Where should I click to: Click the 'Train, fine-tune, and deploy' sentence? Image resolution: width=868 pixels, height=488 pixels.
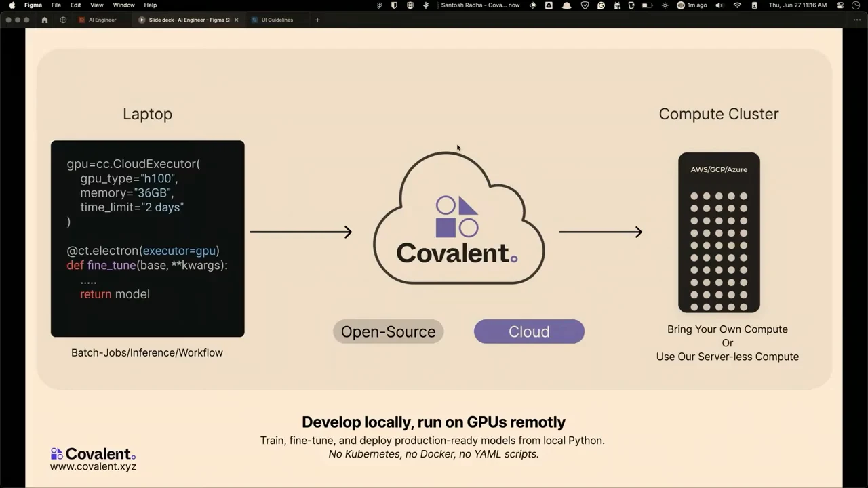433,441
